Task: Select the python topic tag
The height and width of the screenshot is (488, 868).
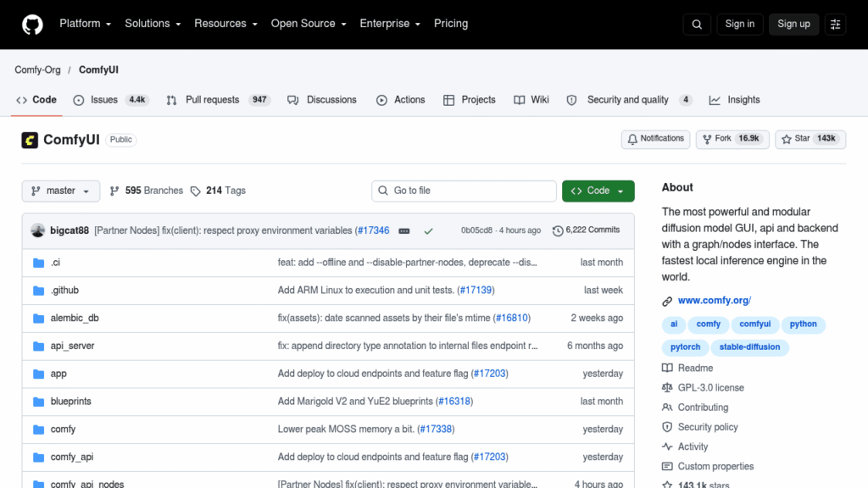Action: [803, 324]
